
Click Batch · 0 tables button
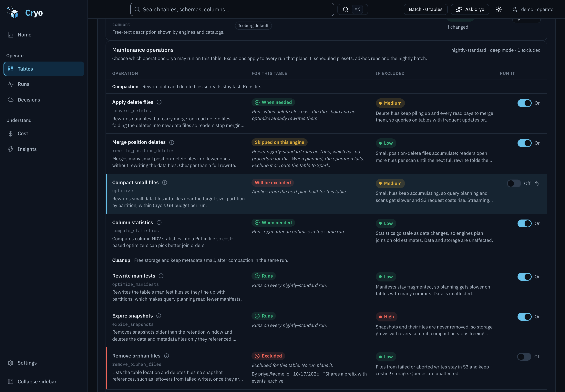click(426, 9)
